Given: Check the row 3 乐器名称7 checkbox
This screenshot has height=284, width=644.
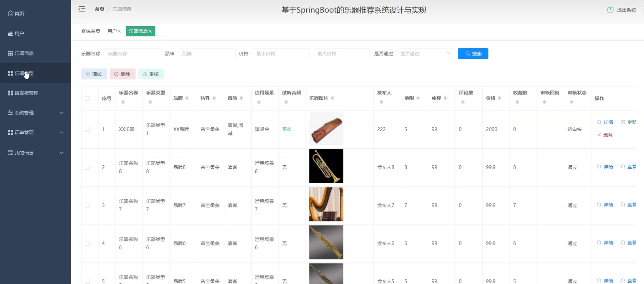Looking at the screenshot, I should click(87, 205).
